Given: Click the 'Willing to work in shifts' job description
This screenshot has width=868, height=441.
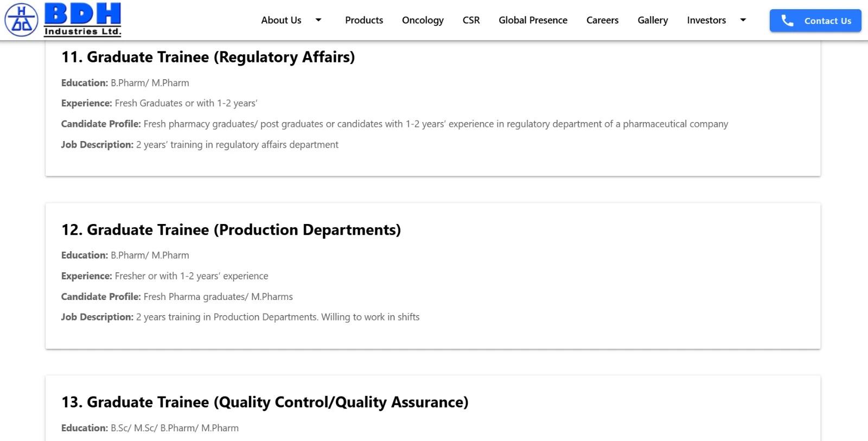Looking at the screenshot, I should click(278, 317).
